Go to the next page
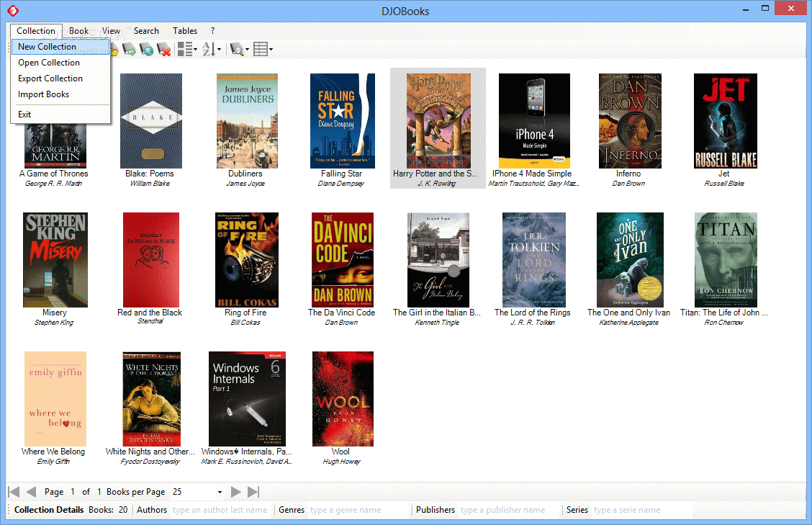This screenshot has width=812, height=525. (235, 492)
